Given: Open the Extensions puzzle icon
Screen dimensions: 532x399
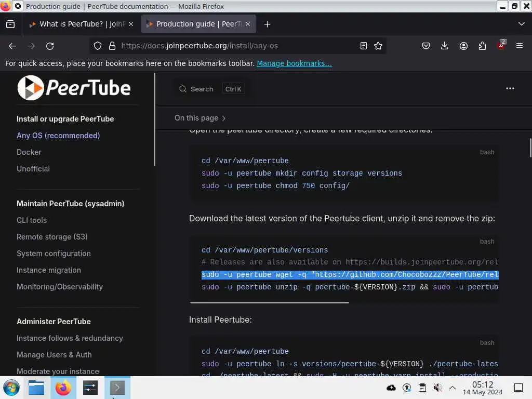Looking at the screenshot, I should point(482,46).
